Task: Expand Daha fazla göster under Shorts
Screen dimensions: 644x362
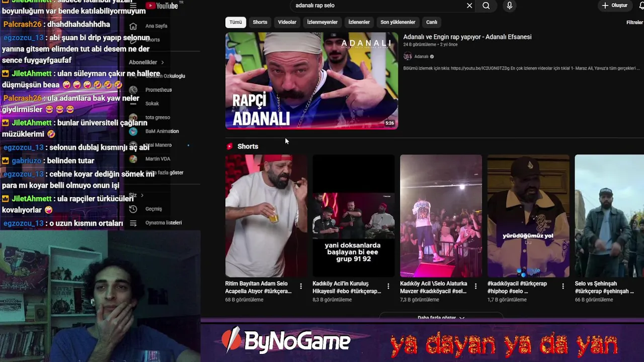Action: point(441,317)
